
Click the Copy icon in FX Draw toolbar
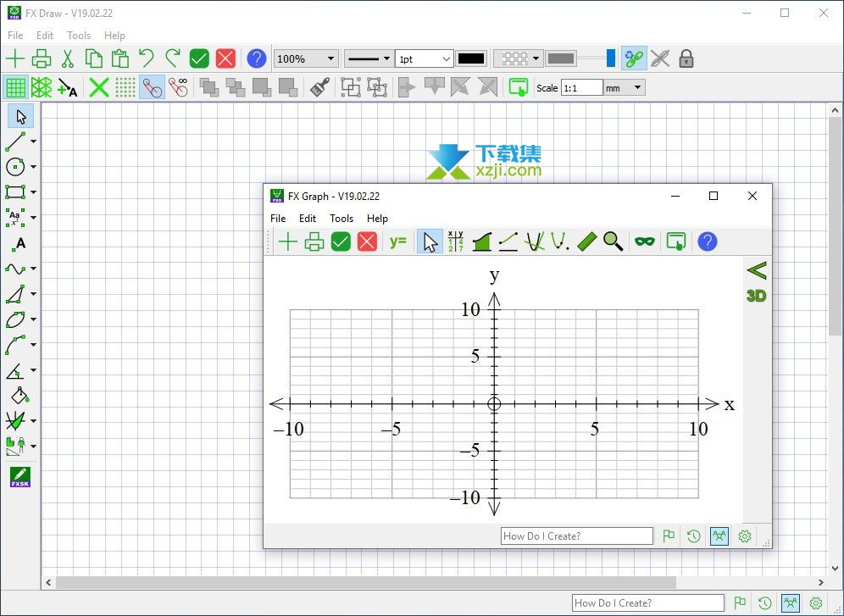94,58
